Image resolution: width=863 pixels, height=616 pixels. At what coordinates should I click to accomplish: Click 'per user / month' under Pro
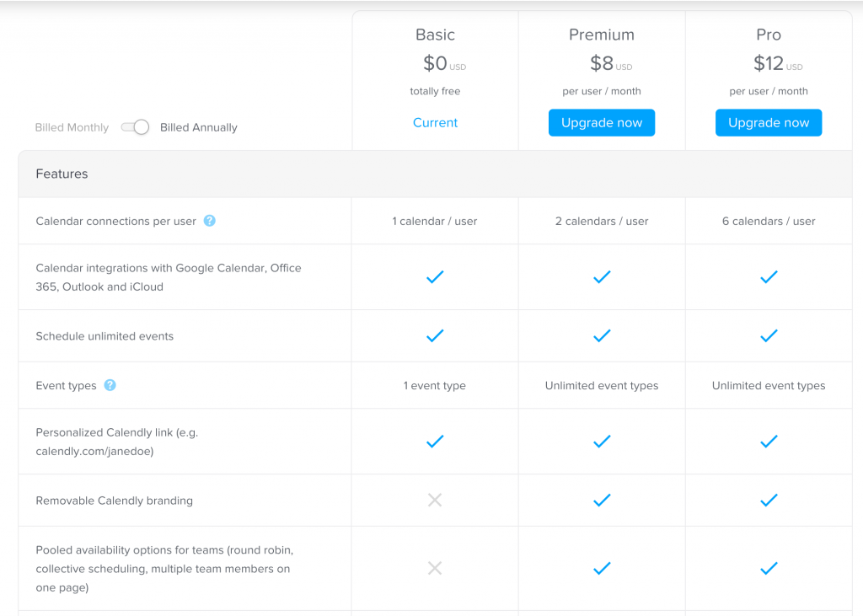(x=769, y=91)
